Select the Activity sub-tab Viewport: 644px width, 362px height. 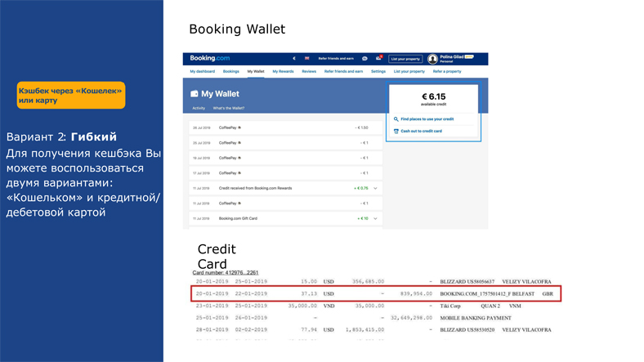tap(199, 109)
